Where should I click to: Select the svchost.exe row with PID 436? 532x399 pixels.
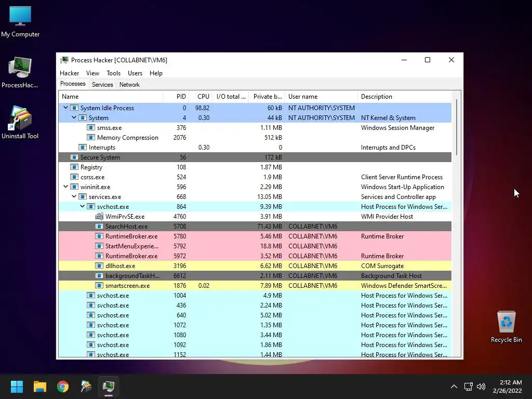coord(255,305)
